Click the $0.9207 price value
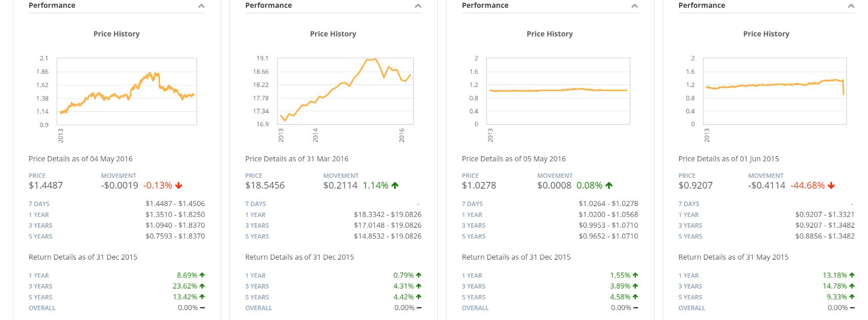Viewport: 868px width, 320px height. point(696,186)
